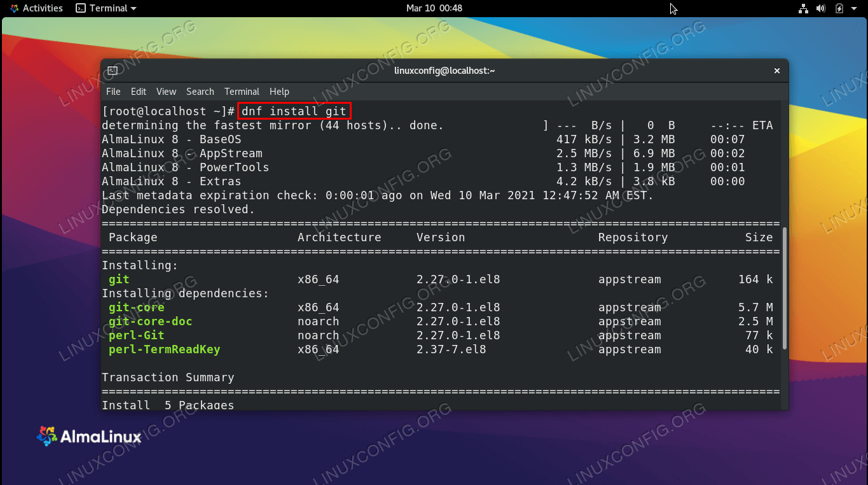Click the clock showing Mar 10 00:48
Viewport: 868px width, 485px height.
point(434,8)
